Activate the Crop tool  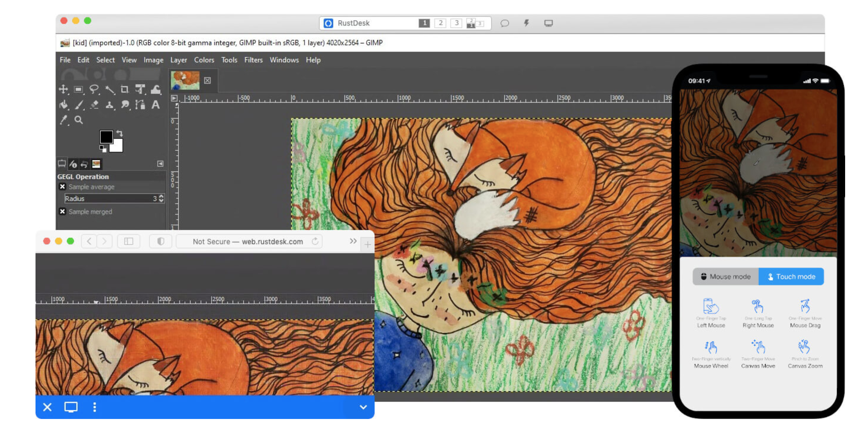[x=125, y=89]
